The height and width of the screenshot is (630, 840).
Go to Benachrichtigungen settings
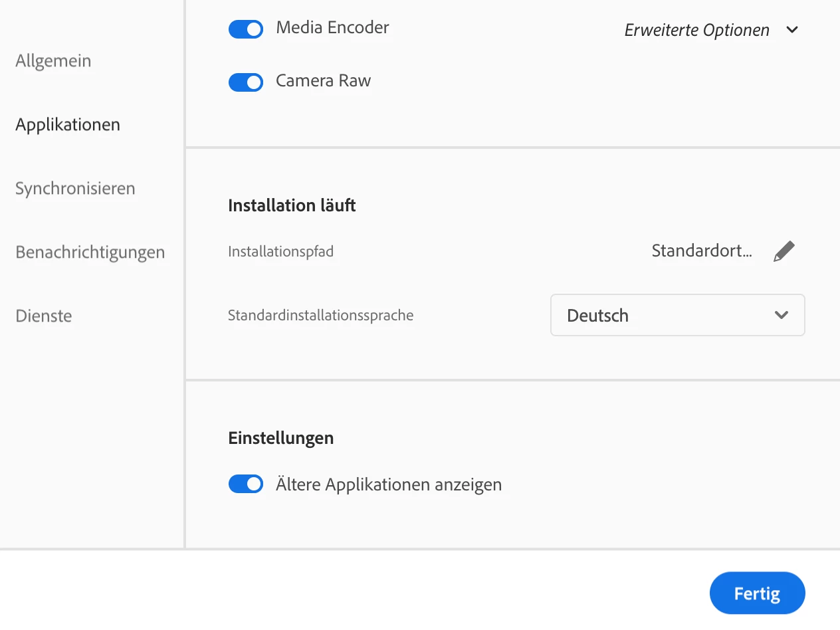point(90,252)
